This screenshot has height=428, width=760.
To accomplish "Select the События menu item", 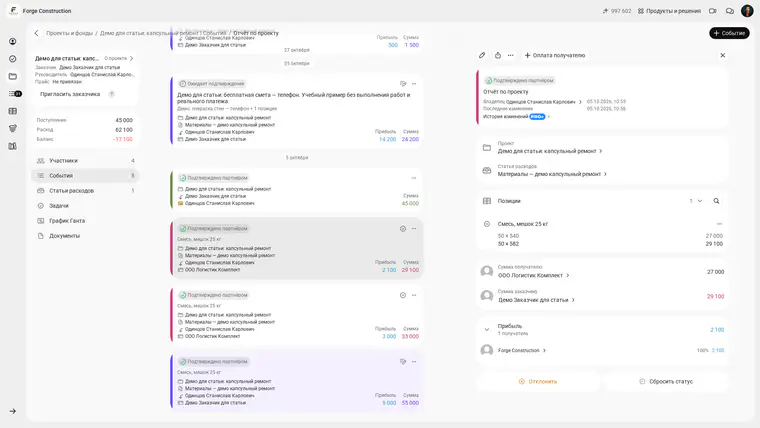I will 85,175.
